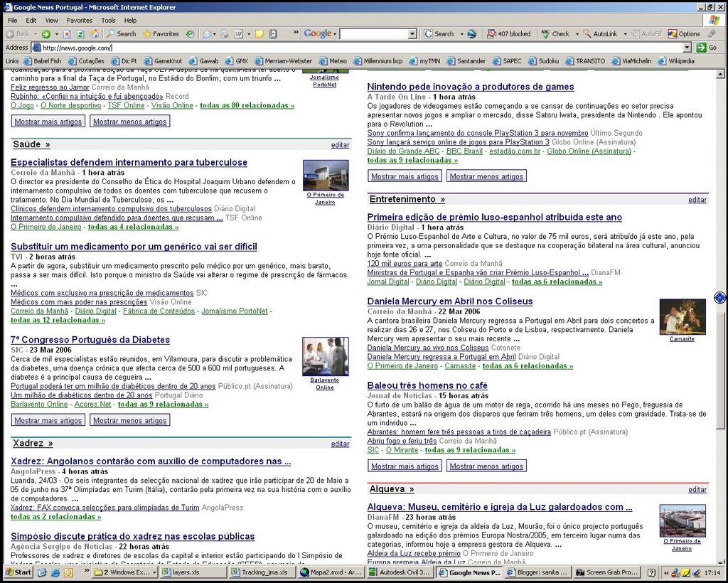Switch to Mapa2.mxd ArcMap taskbar button
The width and height of the screenshot is (728, 583).
(331, 572)
